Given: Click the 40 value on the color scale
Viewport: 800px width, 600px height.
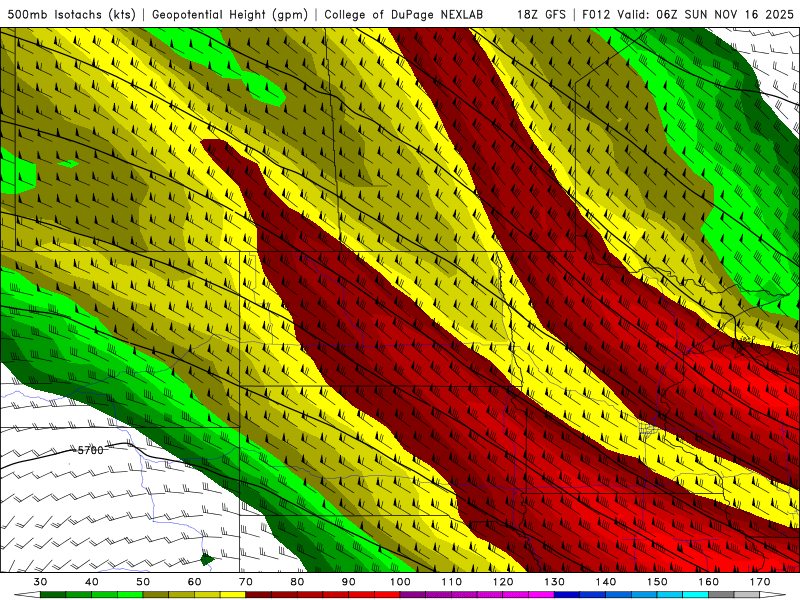Looking at the screenshot, I should 92,582.
